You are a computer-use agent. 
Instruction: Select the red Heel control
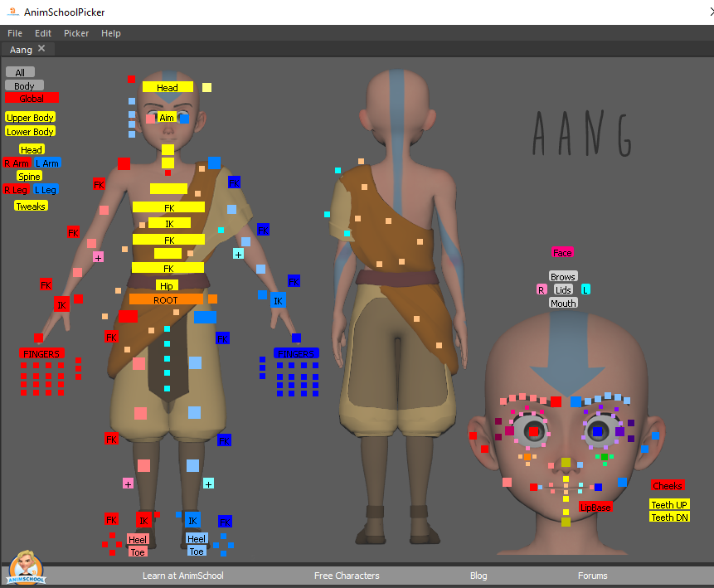138,539
